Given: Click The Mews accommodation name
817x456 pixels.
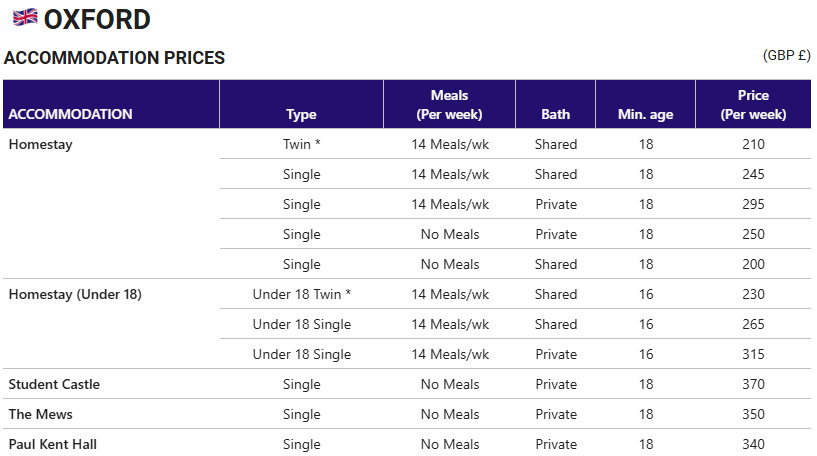Looking at the screenshot, I should 41,414.
